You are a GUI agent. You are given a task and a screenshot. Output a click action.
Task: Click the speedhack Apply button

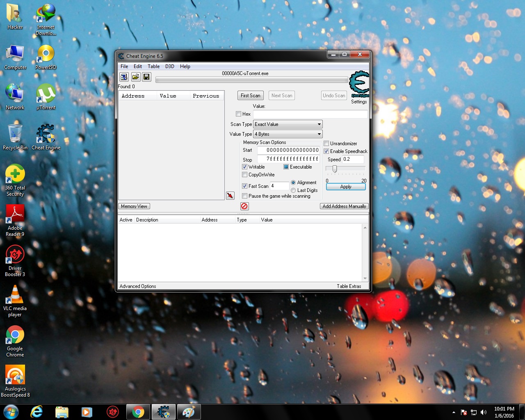click(x=346, y=187)
